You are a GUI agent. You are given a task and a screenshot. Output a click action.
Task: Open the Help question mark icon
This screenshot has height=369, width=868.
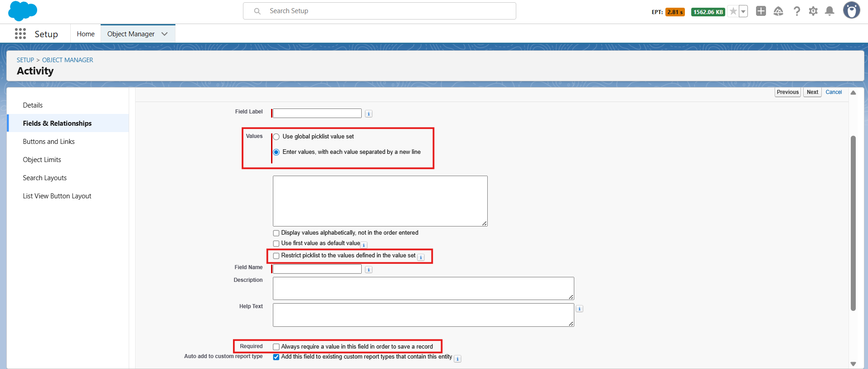pyautogui.click(x=796, y=11)
